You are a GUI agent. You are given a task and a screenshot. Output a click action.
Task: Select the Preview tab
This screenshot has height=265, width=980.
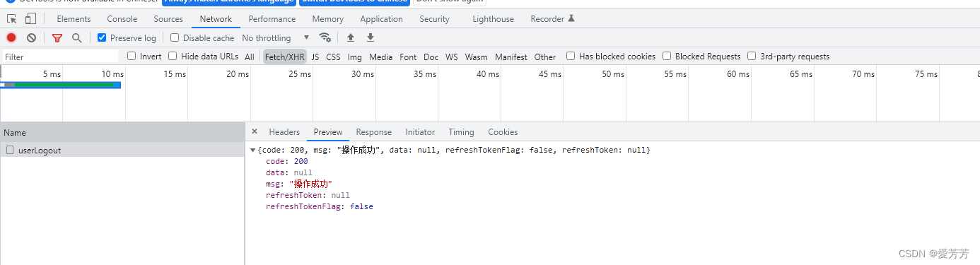point(328,132)
